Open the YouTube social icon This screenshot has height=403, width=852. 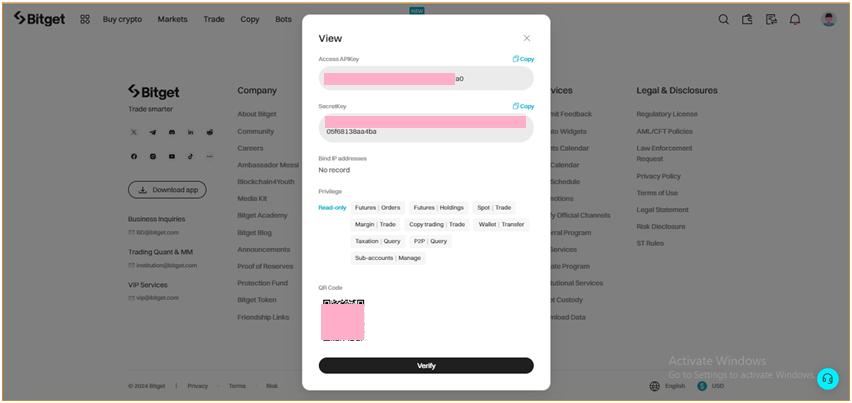point(172,156)
